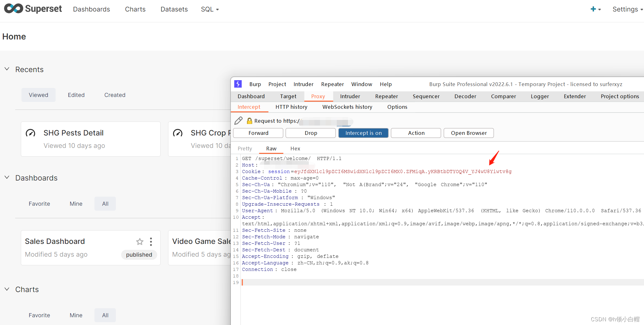Select Mine tab under Charts section

click(76, 315)
